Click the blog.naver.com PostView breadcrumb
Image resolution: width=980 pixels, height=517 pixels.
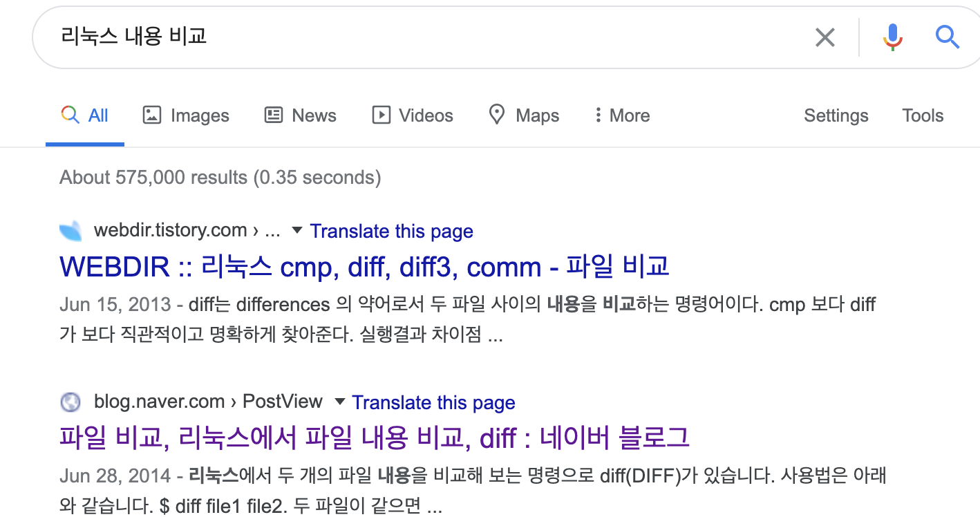(208, 402)
